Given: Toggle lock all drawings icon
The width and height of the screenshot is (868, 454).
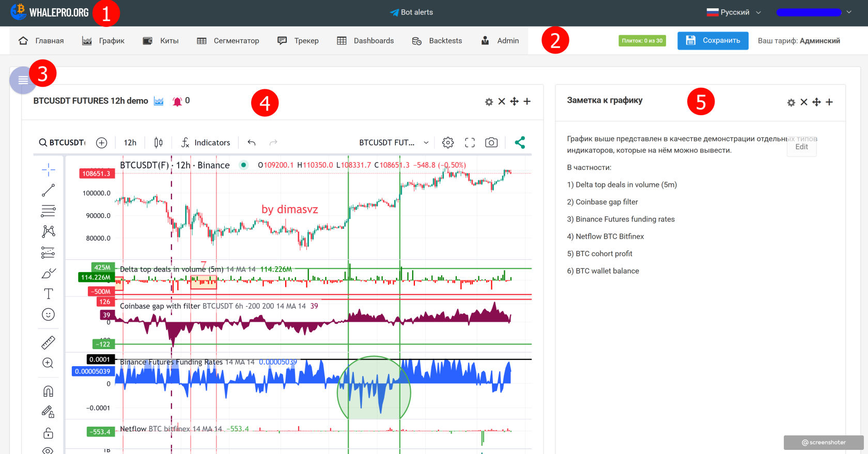Looking at the screenshot, I should point(48,433).
